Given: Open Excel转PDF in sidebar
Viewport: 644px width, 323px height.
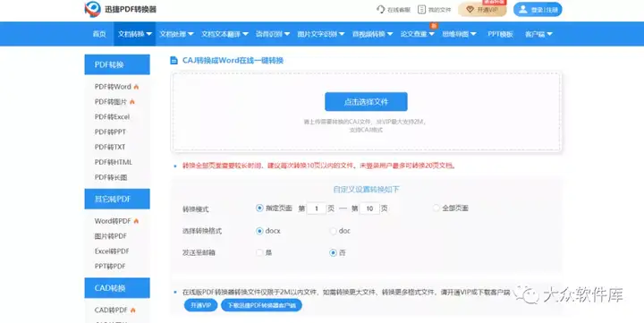Looking at the screenshot, I should [112, 251].
